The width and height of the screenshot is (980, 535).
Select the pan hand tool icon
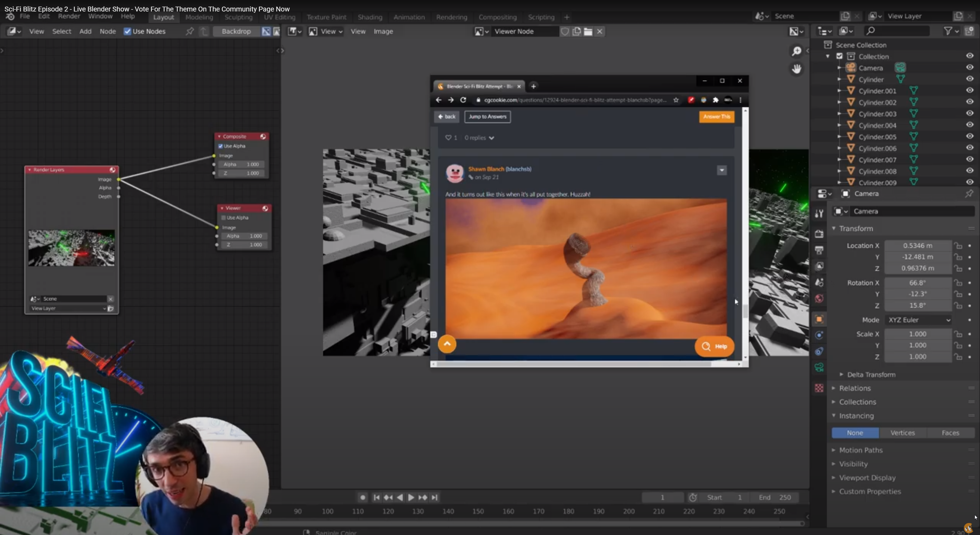coord(796,69)
